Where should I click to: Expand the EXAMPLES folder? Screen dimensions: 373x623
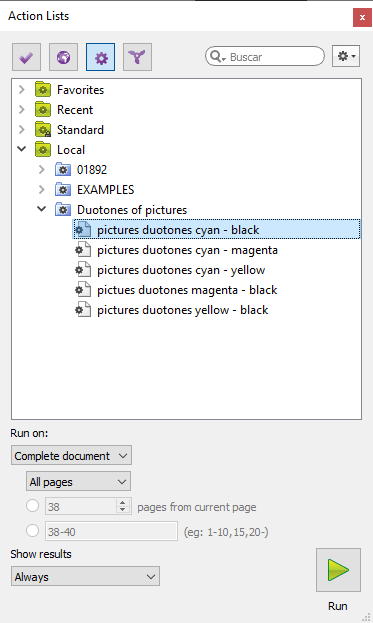coord(42,189)
